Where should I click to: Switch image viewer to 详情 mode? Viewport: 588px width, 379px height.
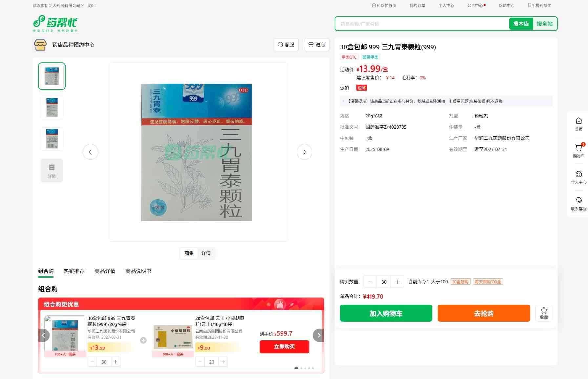click(x=206, y=253)
